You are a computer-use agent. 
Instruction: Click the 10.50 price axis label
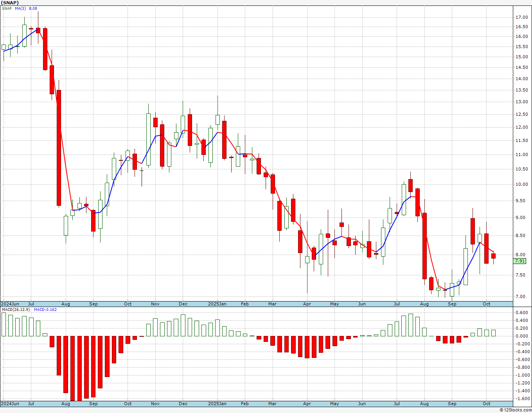pyautogui.click(x=521, y=169)
